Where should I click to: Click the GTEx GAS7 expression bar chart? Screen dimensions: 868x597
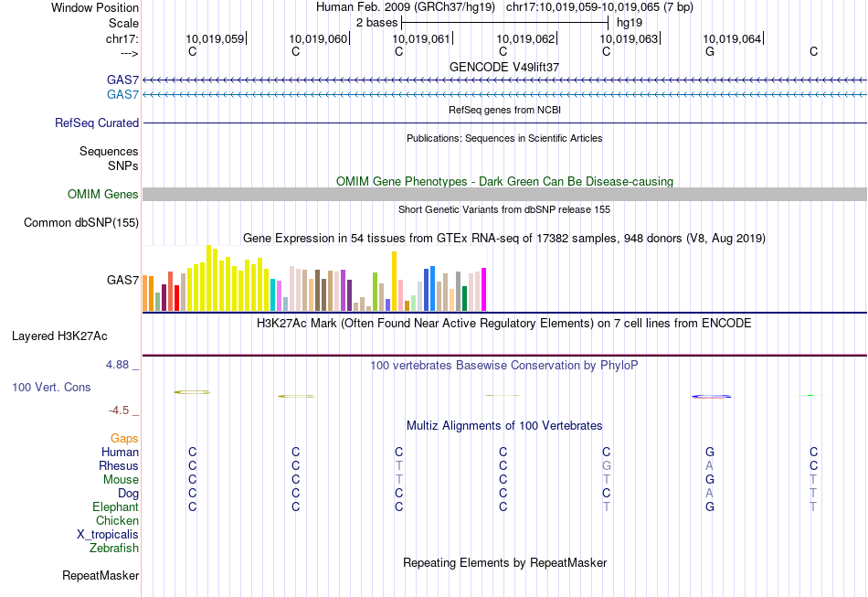point(314,279)
